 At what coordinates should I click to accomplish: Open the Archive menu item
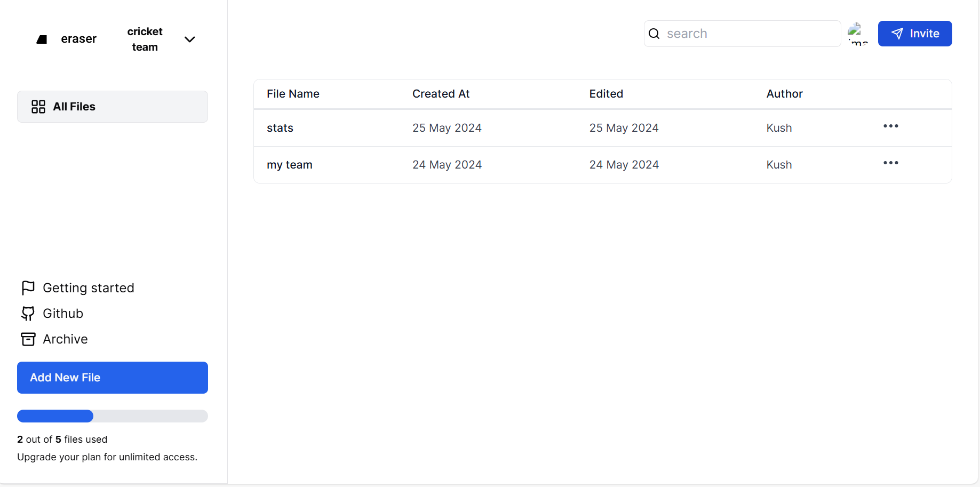tap(65, 339)
